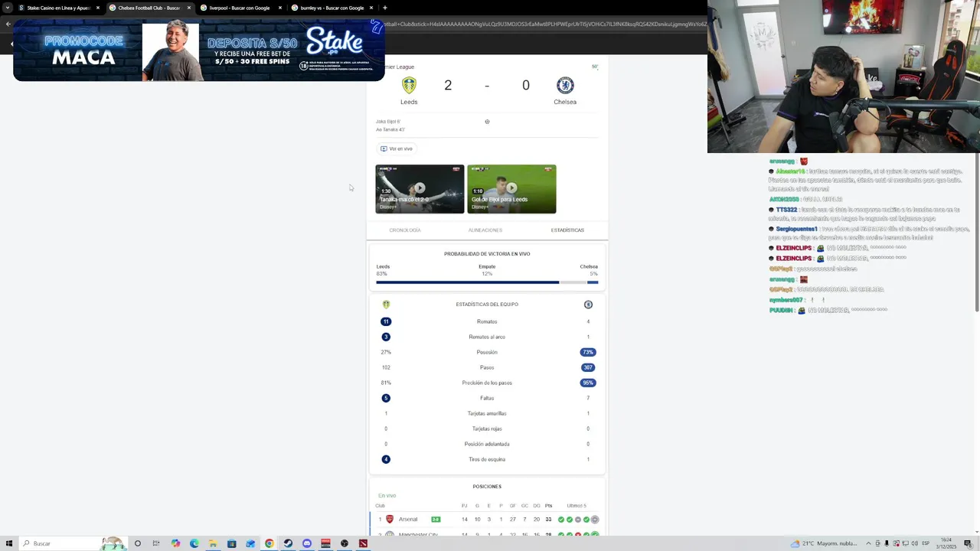Open the Alineaciones tab
Image resolution: width=980 pixels, height=551 pixels.
point(485,230)
